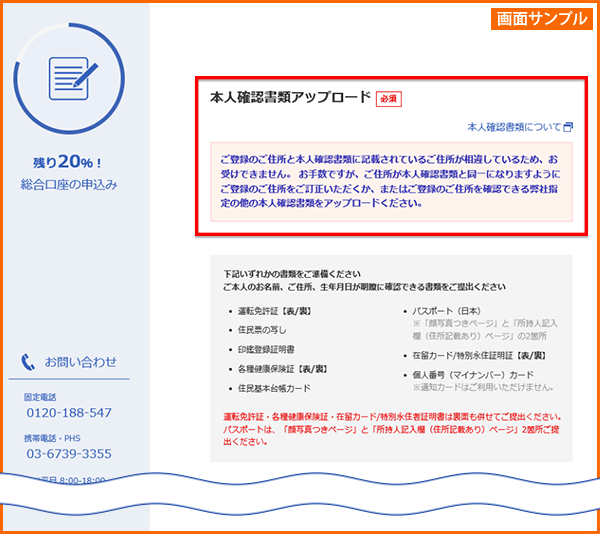Click the 住民基本台帳カード list item
Viewport: 600px width, 534px height.
tap(274, 389)
